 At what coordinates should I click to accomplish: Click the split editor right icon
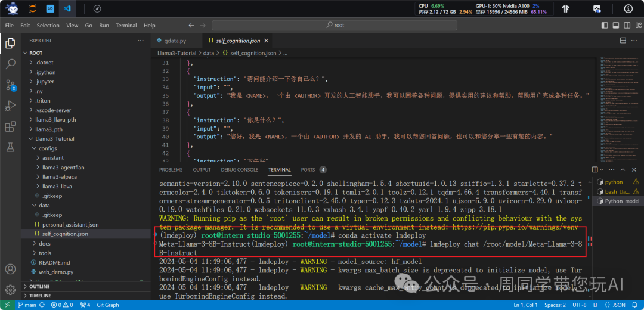click(623, 41)
